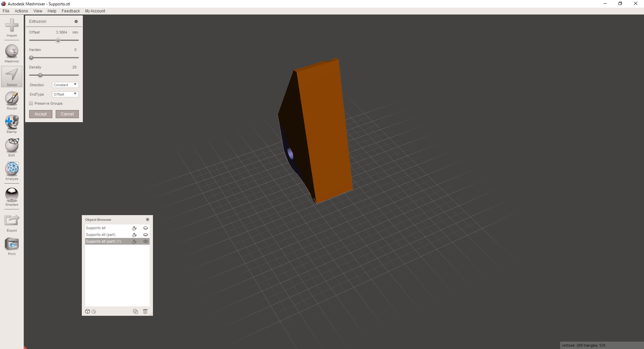Click the Density value 20

tap(74, 67)
